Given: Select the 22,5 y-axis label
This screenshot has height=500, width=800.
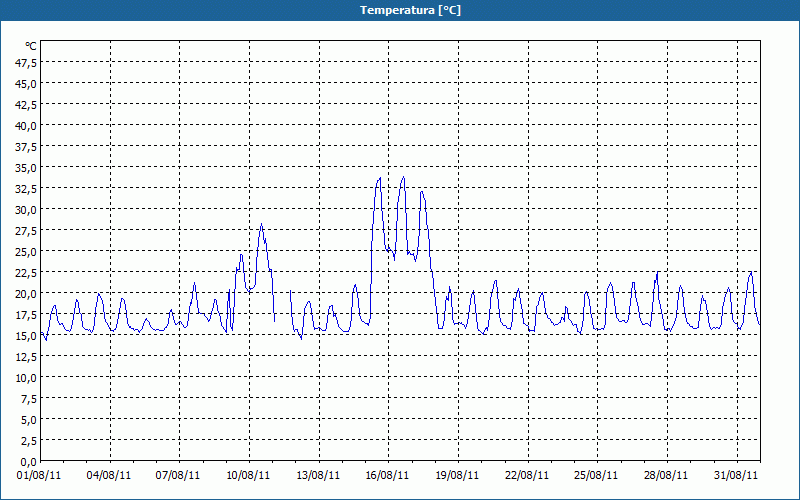Looking at the screenshot, I should (26, 273).
